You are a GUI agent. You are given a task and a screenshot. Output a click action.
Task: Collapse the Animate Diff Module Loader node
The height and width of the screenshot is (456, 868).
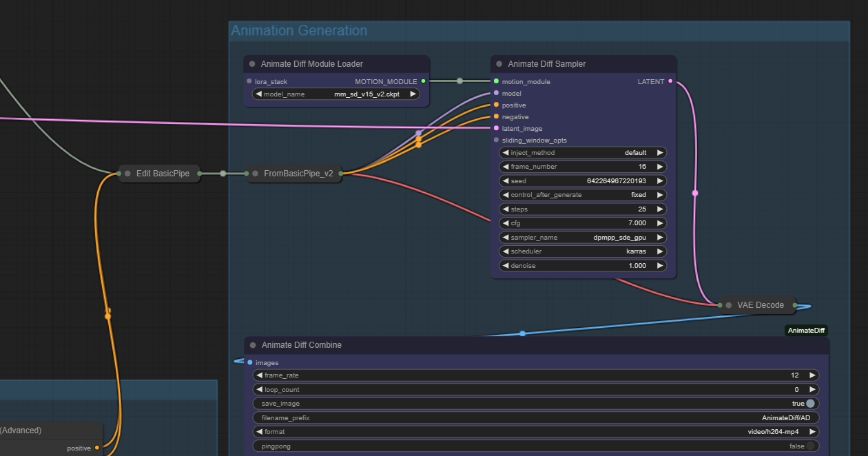click(x=252, y=64)
